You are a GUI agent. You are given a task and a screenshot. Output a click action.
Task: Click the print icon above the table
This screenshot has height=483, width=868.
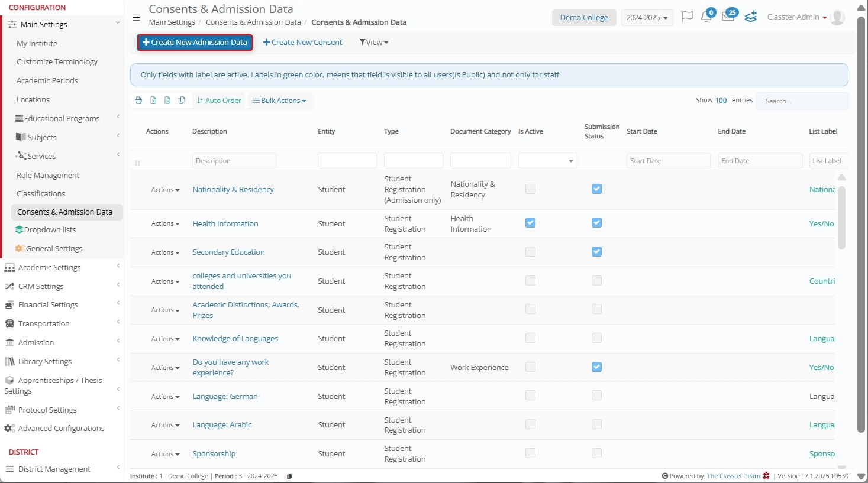point(138,101)
